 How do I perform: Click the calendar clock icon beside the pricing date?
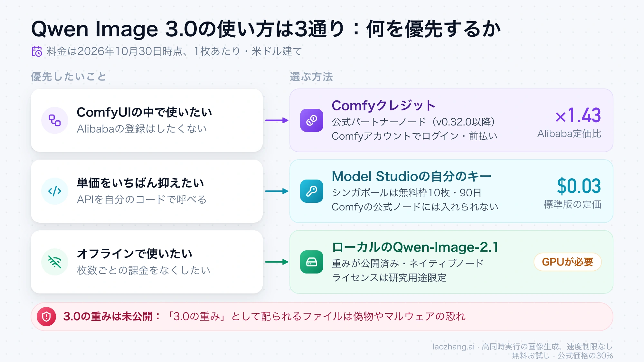[37, 51]
